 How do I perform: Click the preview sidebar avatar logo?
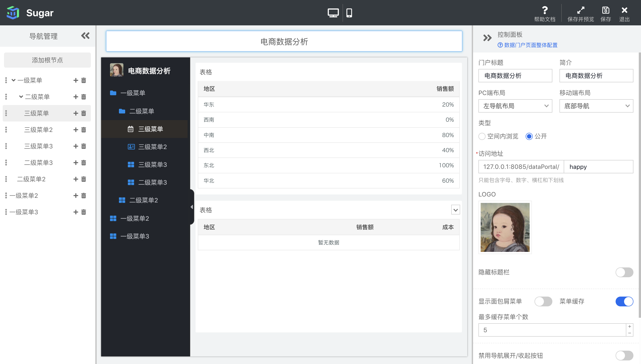pyautogui.click(x=116, y=70)
